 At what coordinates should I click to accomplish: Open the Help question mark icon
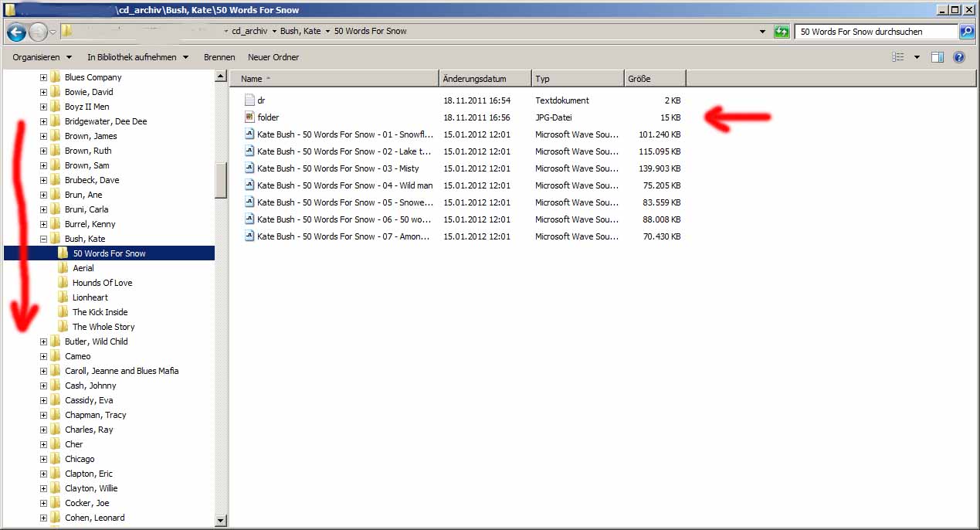pyautogui.click(x=959, y=57)
